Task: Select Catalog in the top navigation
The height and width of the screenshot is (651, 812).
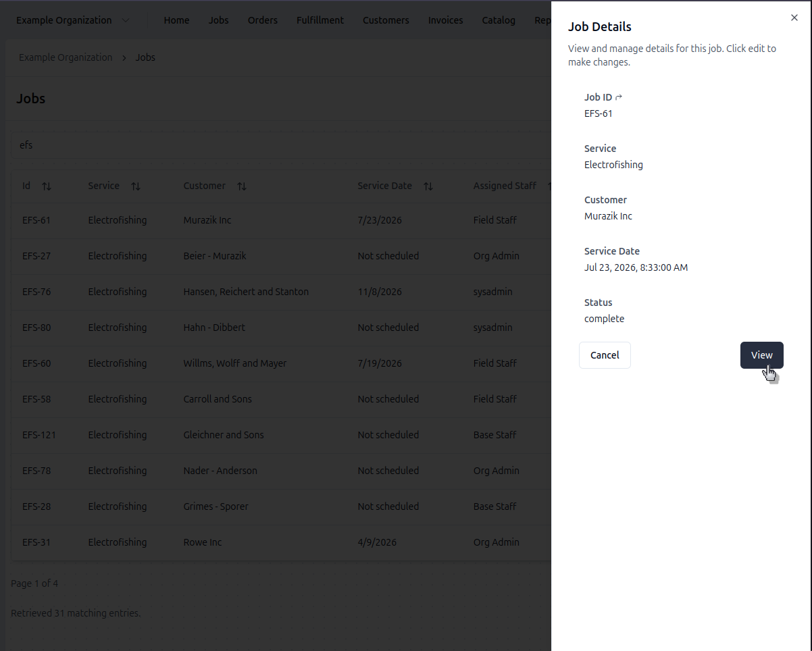Action: click(x=499, y=20)
